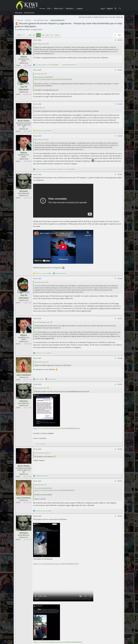Screen dimensions: 138x644
Task: Click post number #4,545 permalink
Action: tap(120, 175)
